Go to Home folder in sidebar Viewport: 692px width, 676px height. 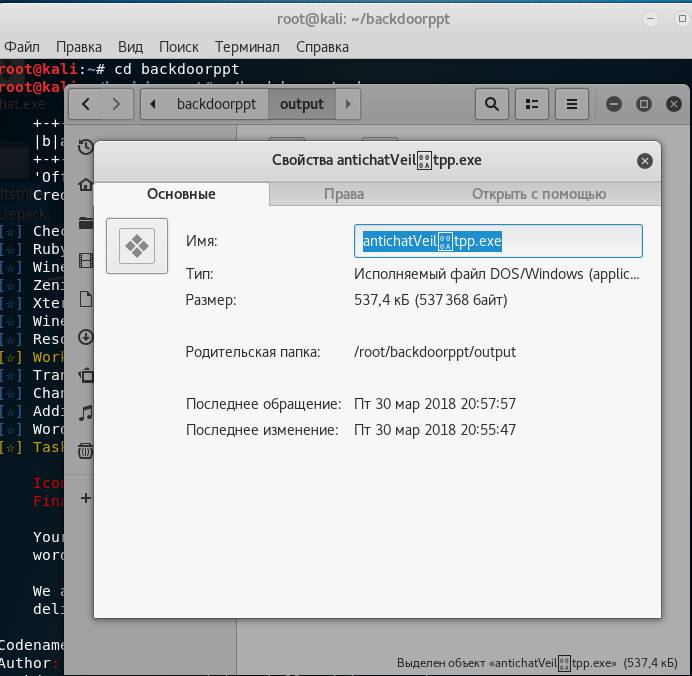[x=85, y=185]
